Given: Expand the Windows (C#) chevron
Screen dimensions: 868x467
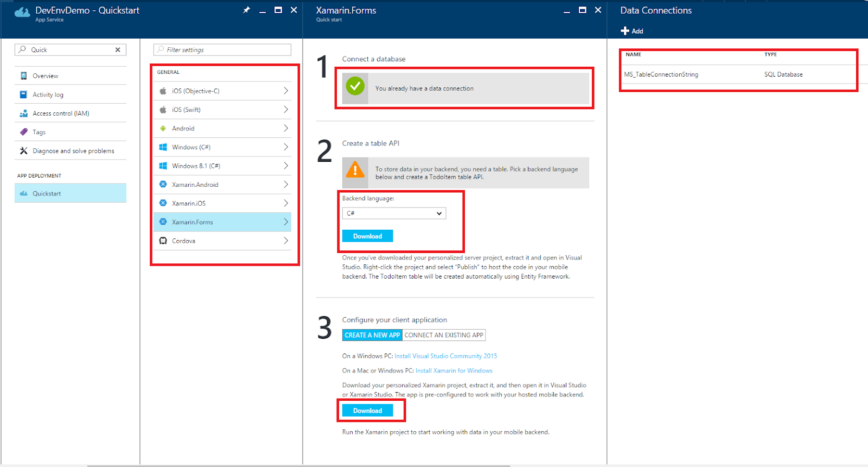Looking at the screenshot, I should point(285,147).
